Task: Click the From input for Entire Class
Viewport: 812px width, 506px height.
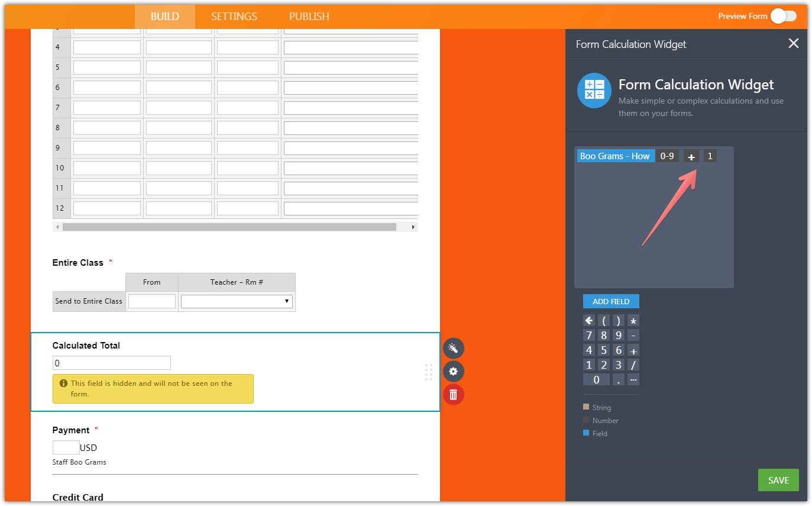Action: click(152, 301)
